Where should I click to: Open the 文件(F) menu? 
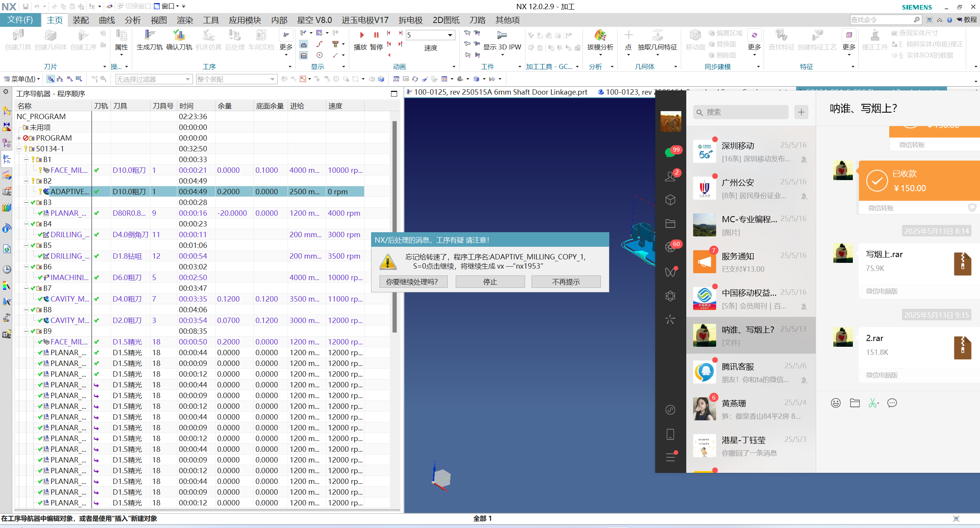(20, 20)
